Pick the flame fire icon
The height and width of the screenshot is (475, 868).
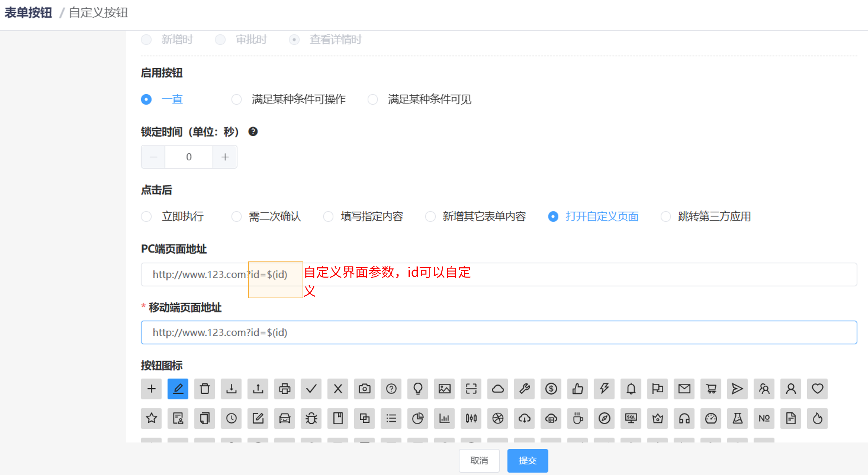[x=817, y=419]
